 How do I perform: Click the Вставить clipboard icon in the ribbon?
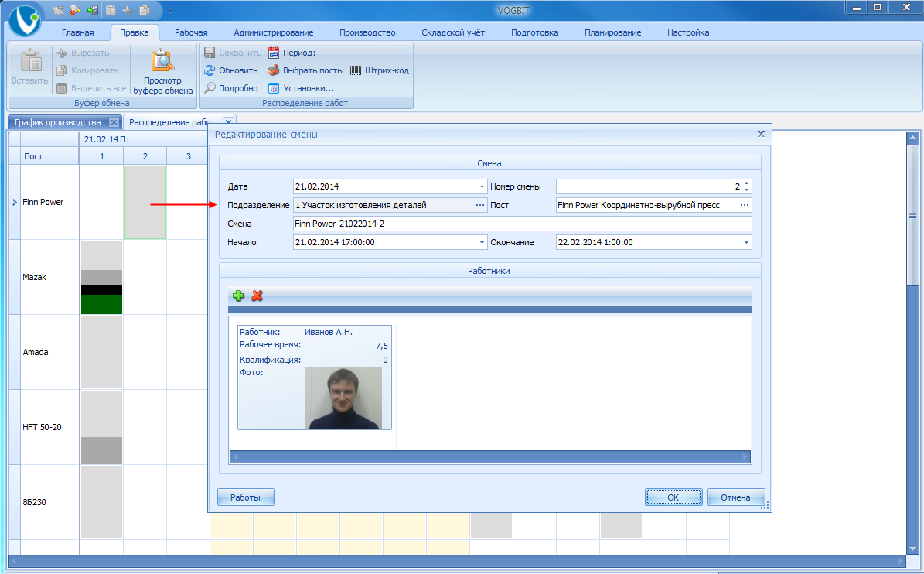29,60
